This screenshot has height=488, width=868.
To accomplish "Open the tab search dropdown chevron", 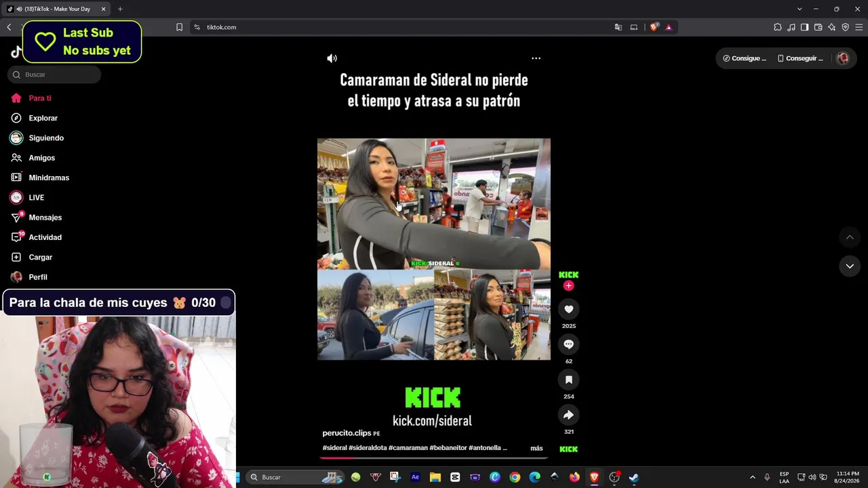I will click(800, 9).
